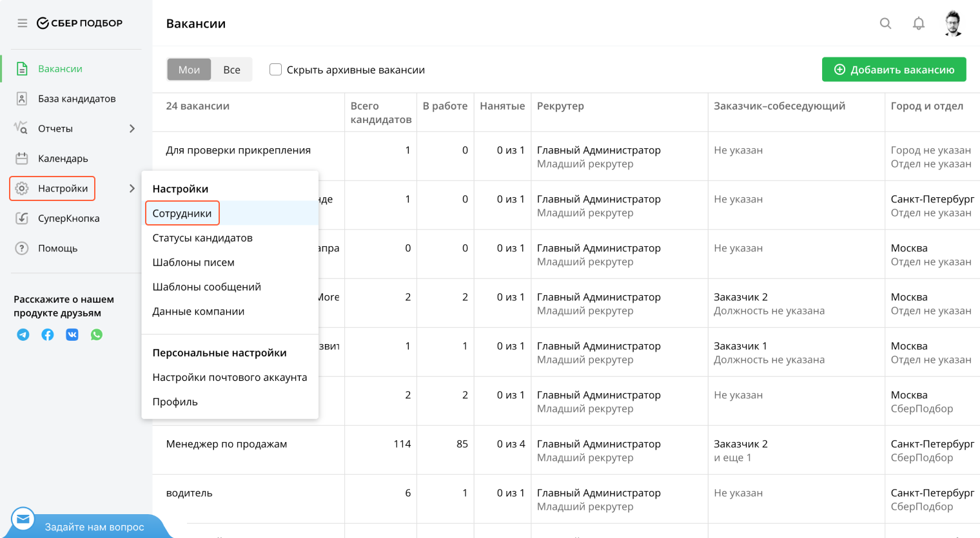The height and width of the screenshot is (538, 980).
Task: Open the user profile avatar
Action: click(x=953, y=23)
